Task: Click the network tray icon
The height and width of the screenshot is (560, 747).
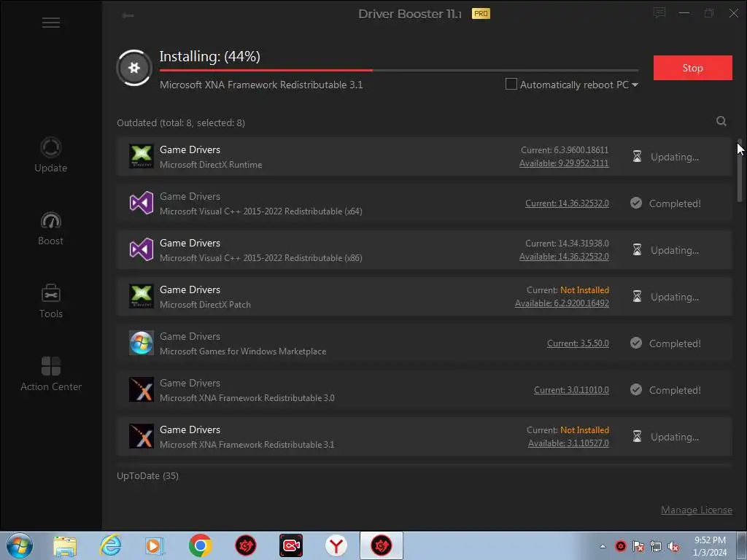Action: pos(656,546)
